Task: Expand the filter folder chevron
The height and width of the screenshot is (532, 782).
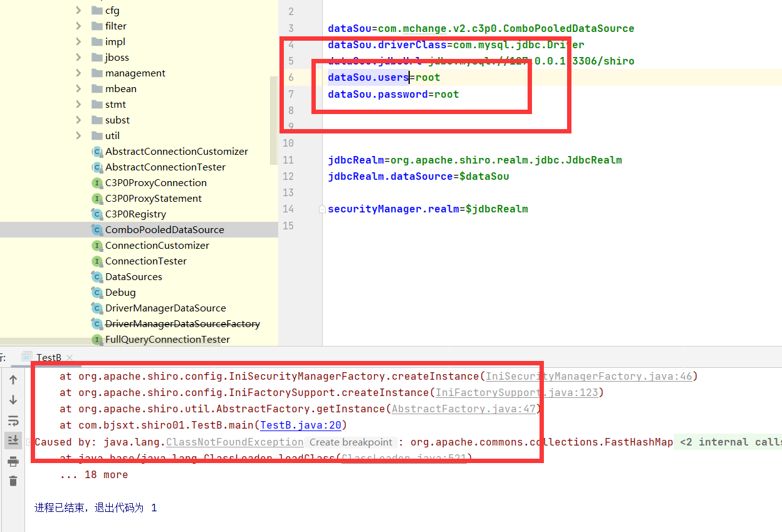Action: click(x=78, y=26)
